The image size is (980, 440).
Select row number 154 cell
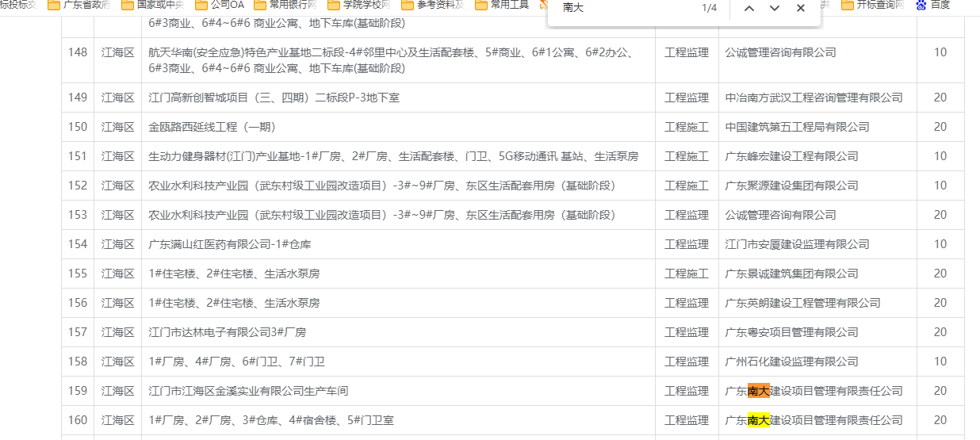78,244
